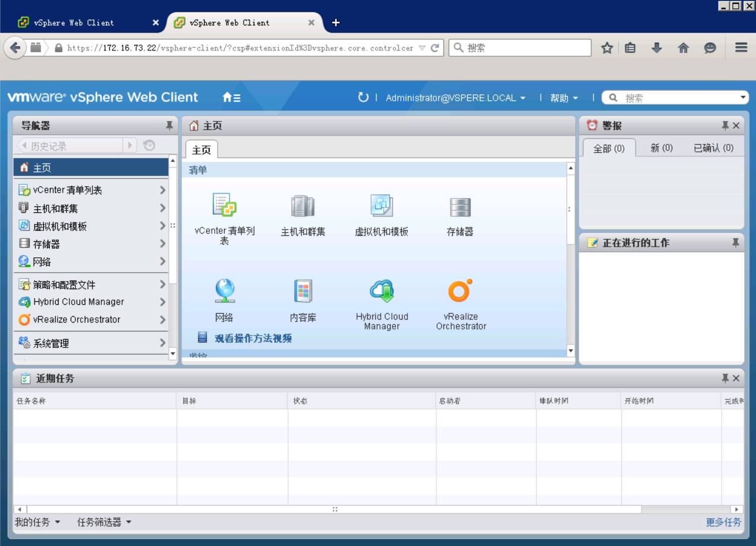Close the Recent Tasks panel

(x=736, y=378)
